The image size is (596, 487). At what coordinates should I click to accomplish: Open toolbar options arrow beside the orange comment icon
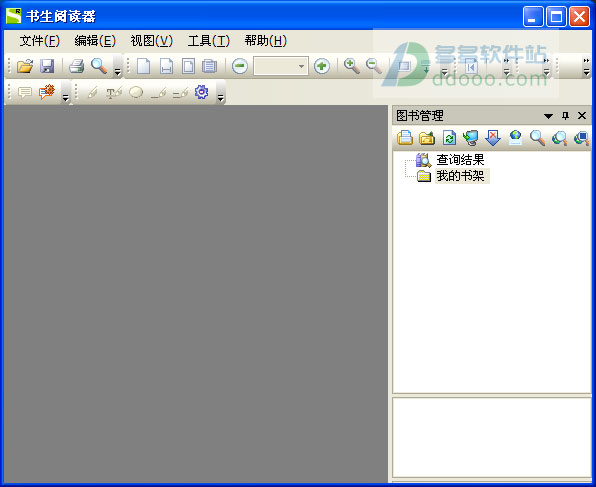65,97
